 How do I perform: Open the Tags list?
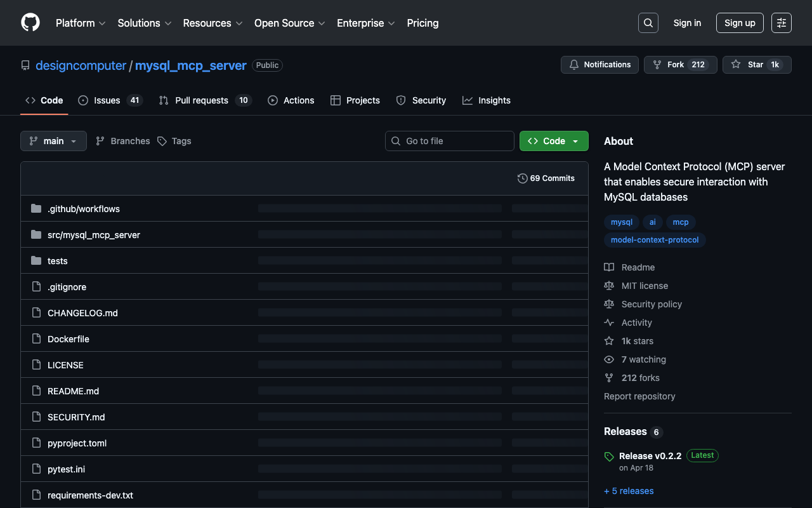coord(174,141)
